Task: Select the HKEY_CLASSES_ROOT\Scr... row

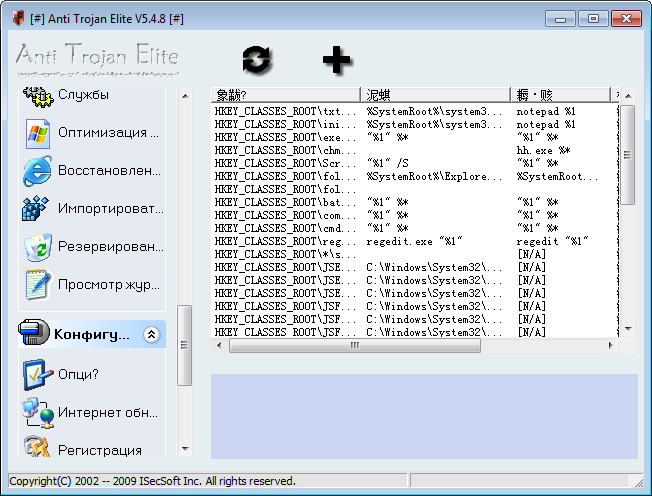Action: point(415,163)
